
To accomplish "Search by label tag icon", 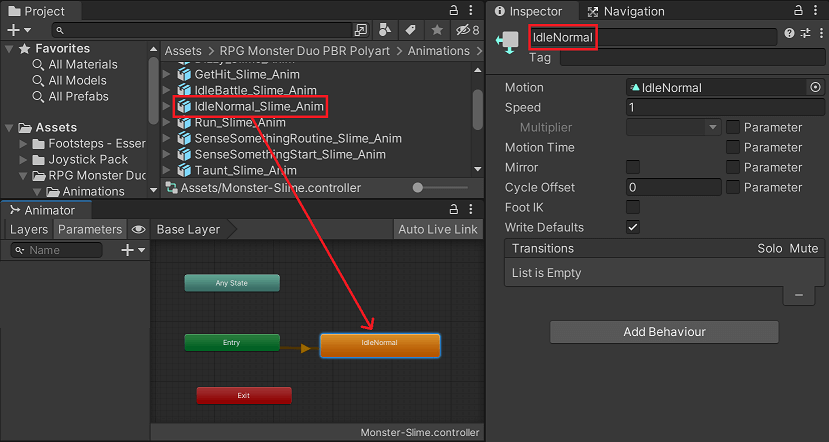I will pos(411,30).
